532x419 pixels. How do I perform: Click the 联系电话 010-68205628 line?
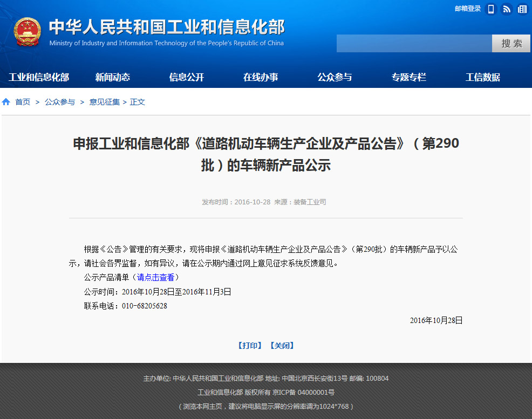[126, 306]
